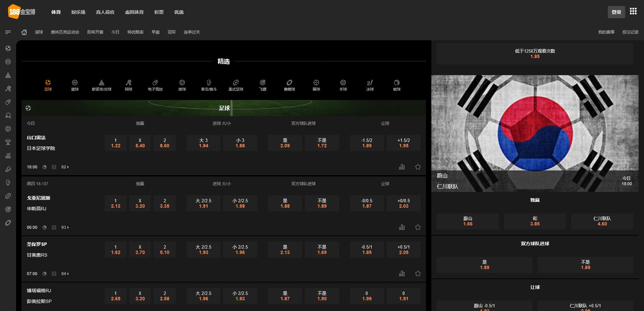
Task: Expand the 84 markets for the 07:00 match
Action: 65,274
